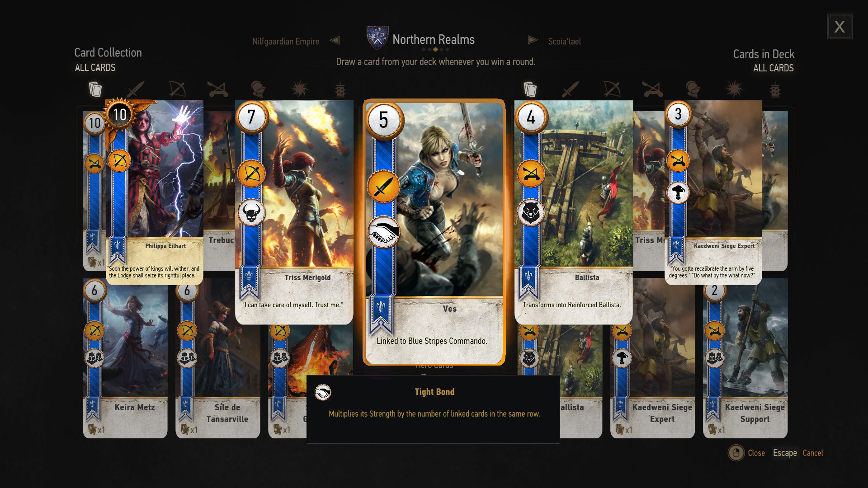Close the deck builder with X
Screen dimensions: 868x488
point(840,27)
